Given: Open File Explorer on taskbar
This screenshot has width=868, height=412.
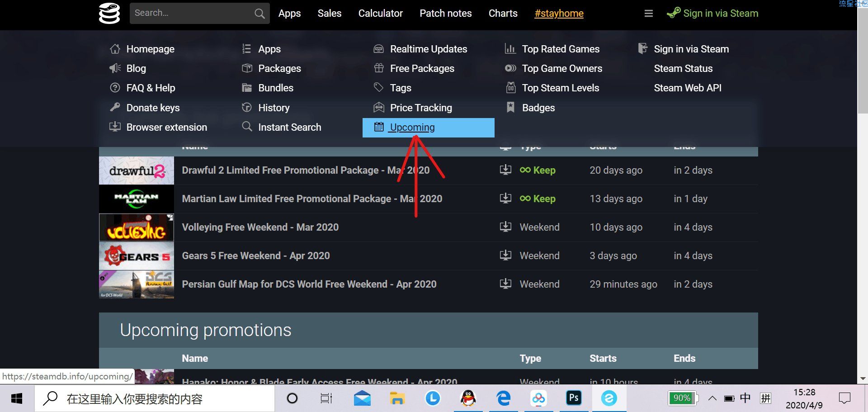Looking at the screenshot, I should (397, 398).
